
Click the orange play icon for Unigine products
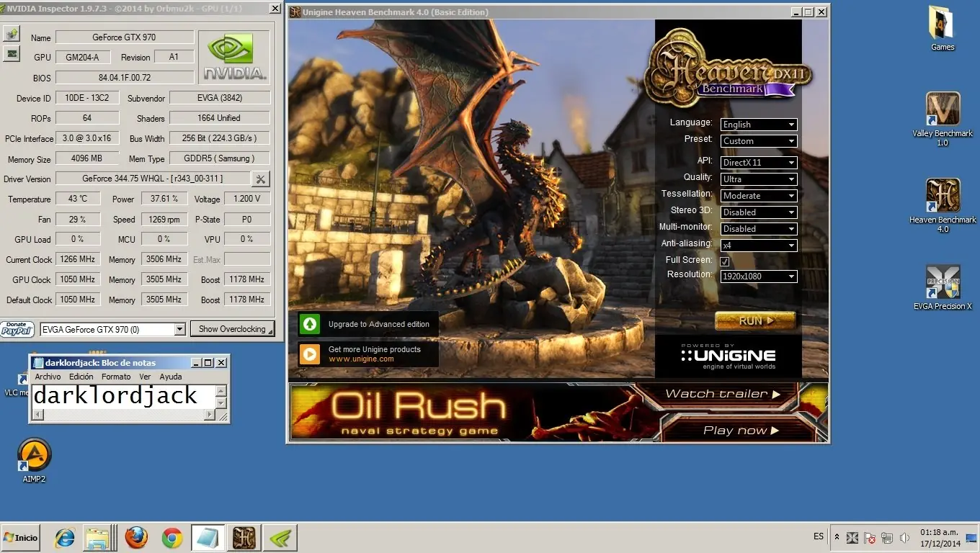[x=310, y=354]
